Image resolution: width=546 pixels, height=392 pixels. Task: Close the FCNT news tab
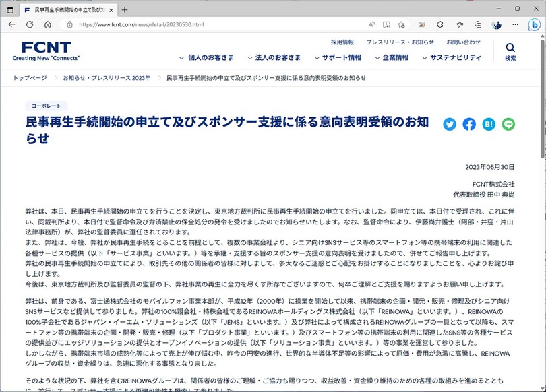coord(111,10)
